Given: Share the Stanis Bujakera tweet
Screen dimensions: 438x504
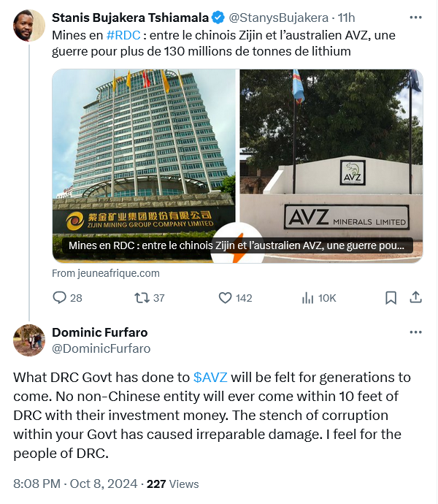Looking at the screenshot, I should click(x=415, y=297).
